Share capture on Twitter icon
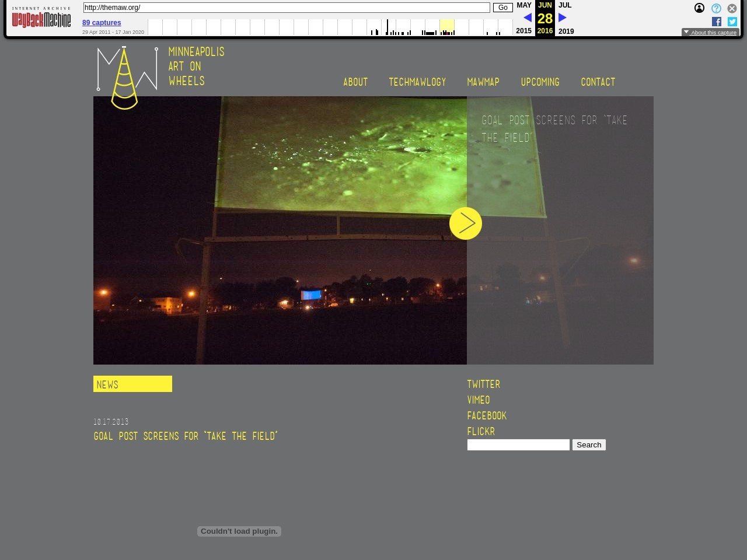 [x=732, y=22]
